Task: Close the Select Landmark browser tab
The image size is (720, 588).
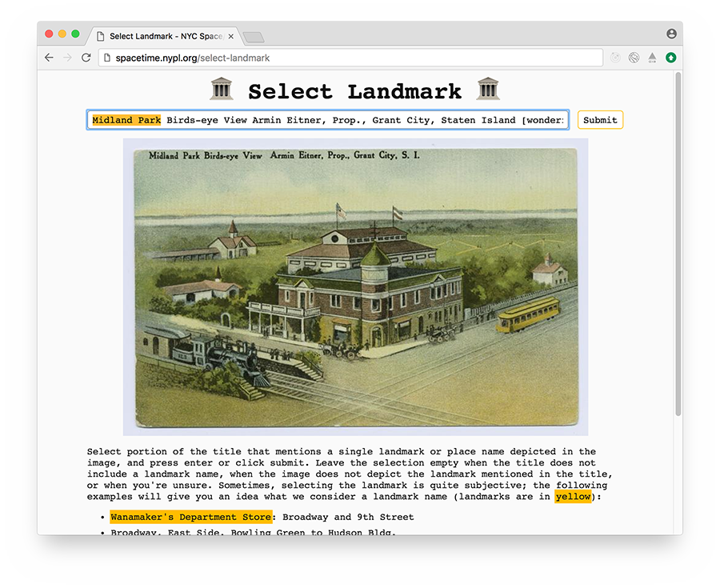Action: [x=231, y=36]
